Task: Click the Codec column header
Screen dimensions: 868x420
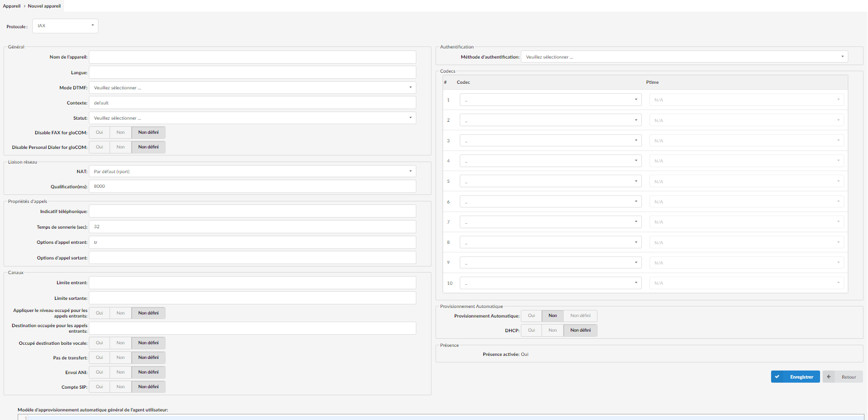Action: (x=463, y=82)
